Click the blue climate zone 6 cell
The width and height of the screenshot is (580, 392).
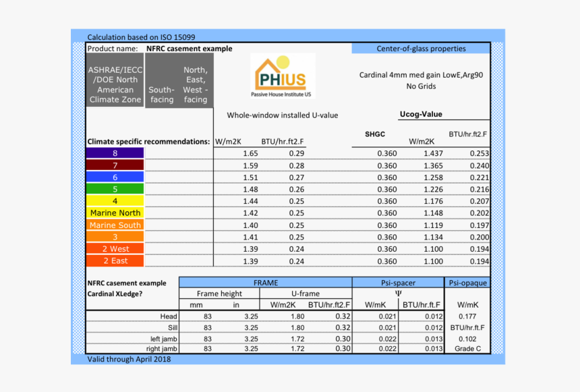coord(115,177)
